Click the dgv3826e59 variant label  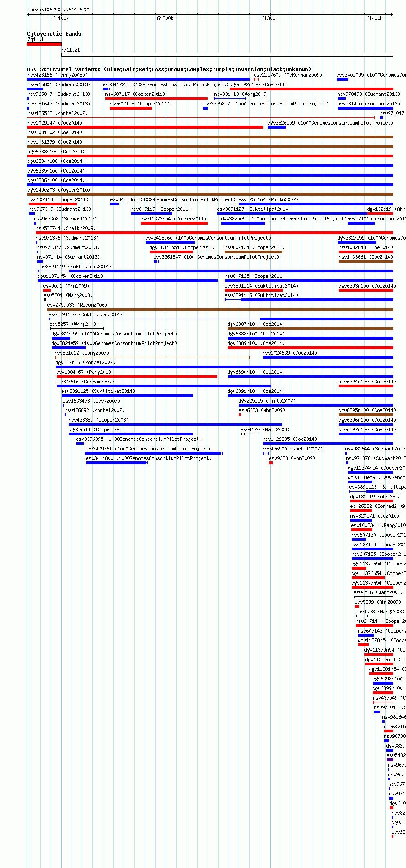(x=330, y=123)
